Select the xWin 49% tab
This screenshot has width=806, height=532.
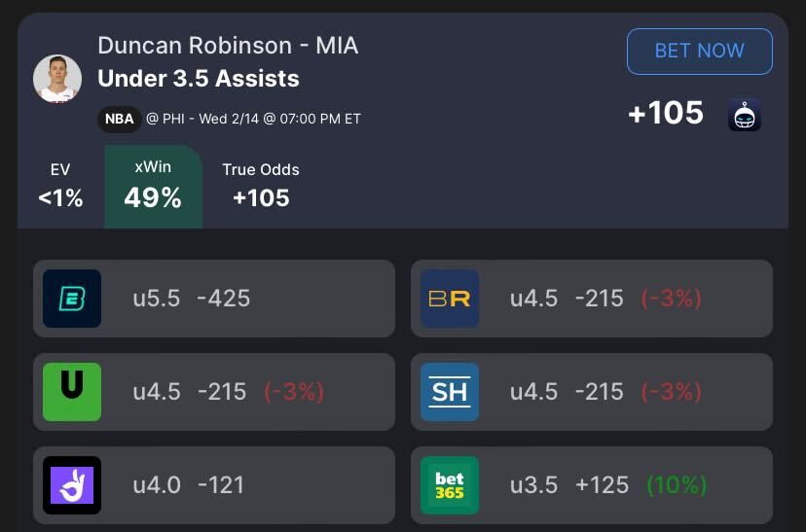[153, 185]
